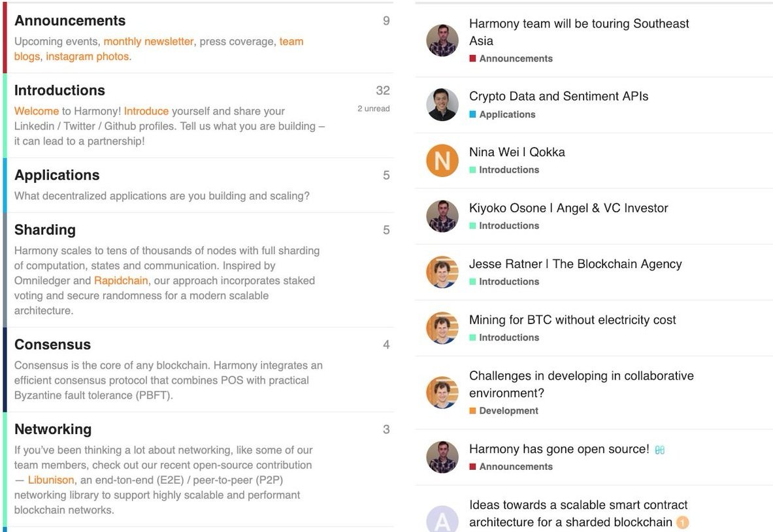Click avatar beside Jesse Ratner introduction
The image size is (773, 532).
click(x=442, y=273)
